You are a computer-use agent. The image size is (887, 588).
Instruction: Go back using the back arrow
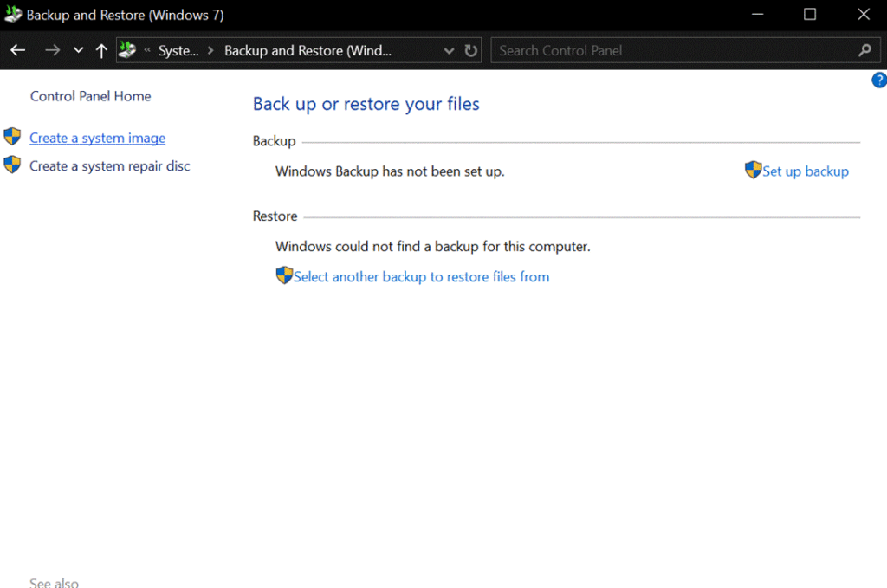[x=18, y=50]
